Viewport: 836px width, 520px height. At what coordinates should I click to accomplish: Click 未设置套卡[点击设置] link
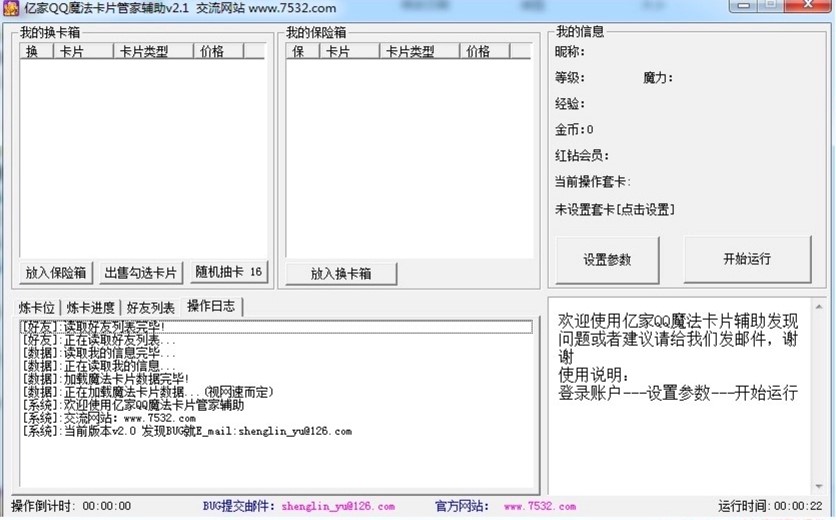(615, 210)
